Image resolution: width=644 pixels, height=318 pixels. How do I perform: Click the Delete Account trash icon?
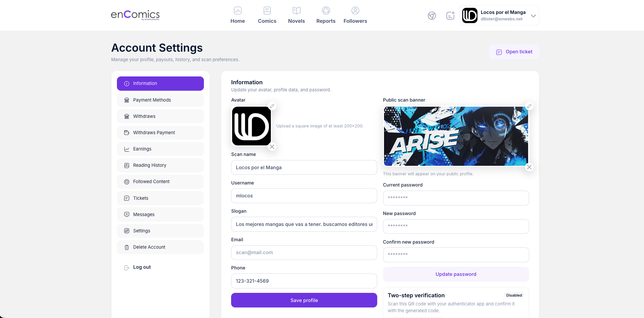click(127, 247)
